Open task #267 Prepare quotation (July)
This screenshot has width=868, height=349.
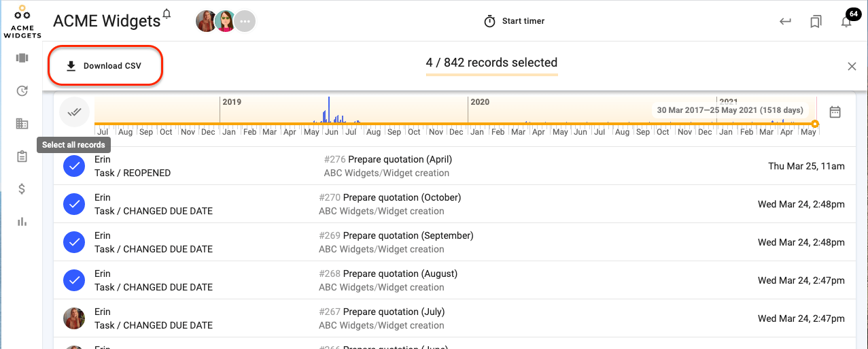(382, 312)
